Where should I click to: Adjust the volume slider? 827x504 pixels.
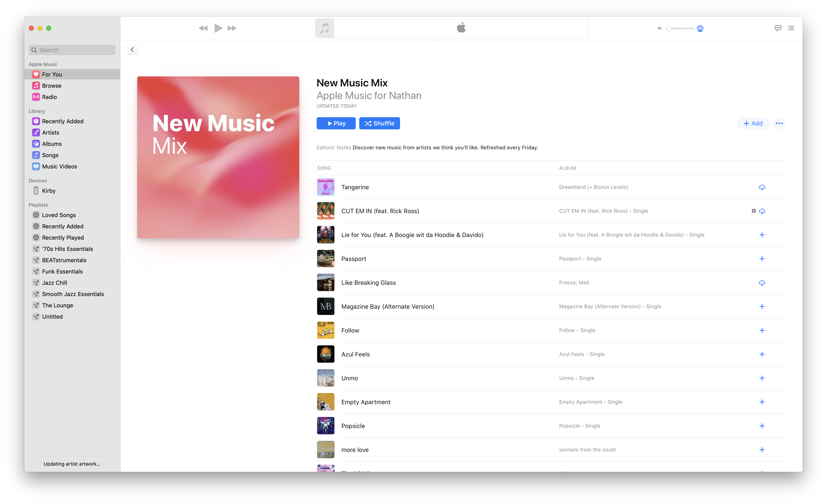680,28
